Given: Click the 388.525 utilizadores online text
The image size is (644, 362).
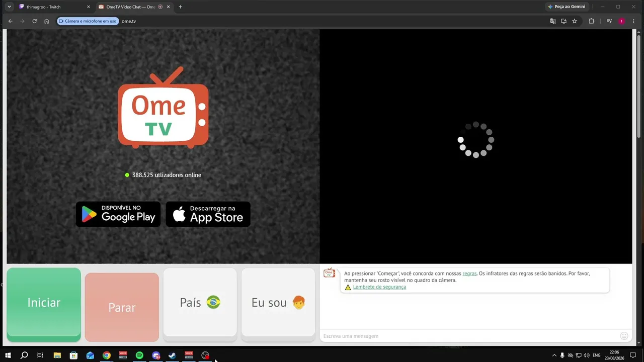Looking at the screenshot, I should 167,175.
